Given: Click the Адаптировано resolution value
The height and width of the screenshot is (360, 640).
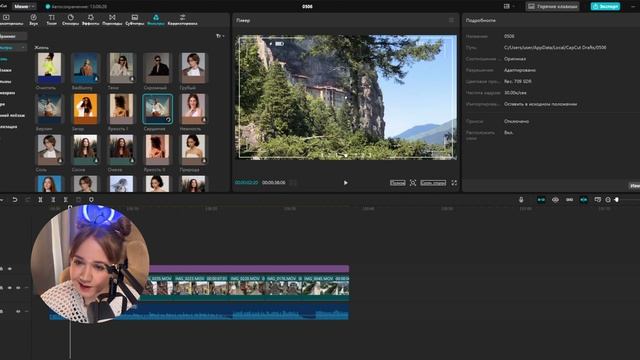Looking at the screenshot, I should 520,70.
